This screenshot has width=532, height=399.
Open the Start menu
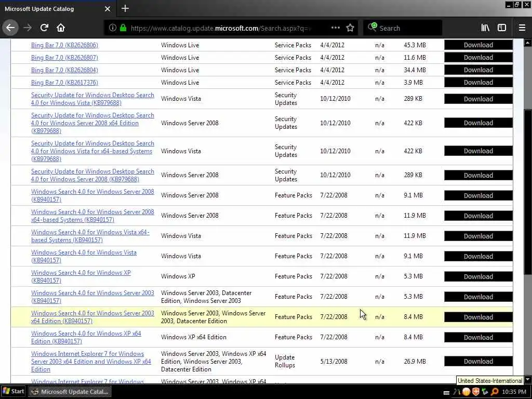pyautogui.click(x=13, y=391)
